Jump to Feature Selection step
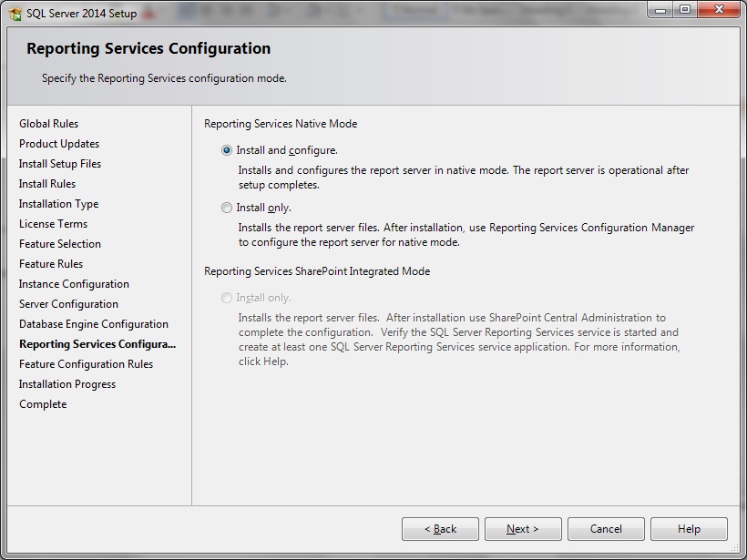This screenshot has width=747, height=560. pyautogui.click(x=60, y=244)
